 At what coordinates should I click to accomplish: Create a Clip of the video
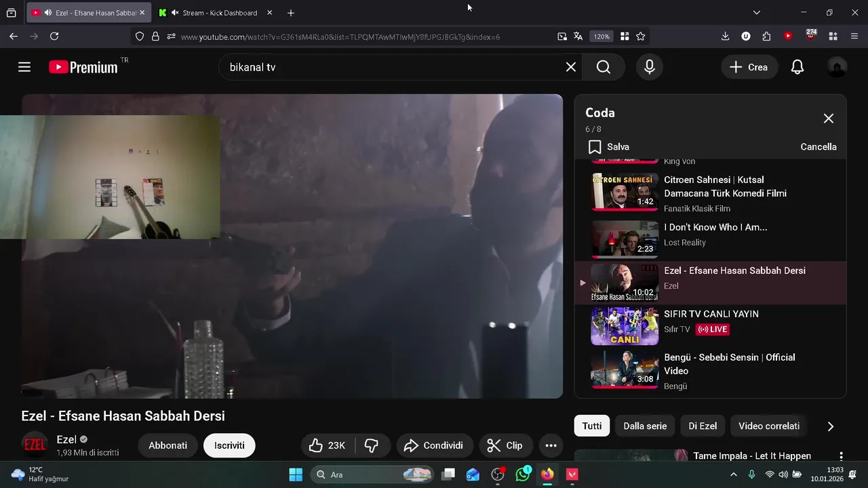pos(505,445)
